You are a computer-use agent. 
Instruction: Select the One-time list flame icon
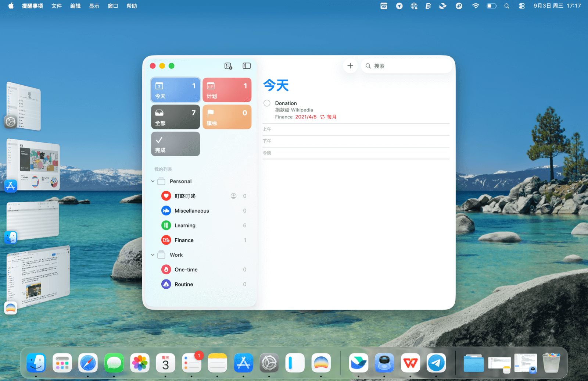coord(166,270)
